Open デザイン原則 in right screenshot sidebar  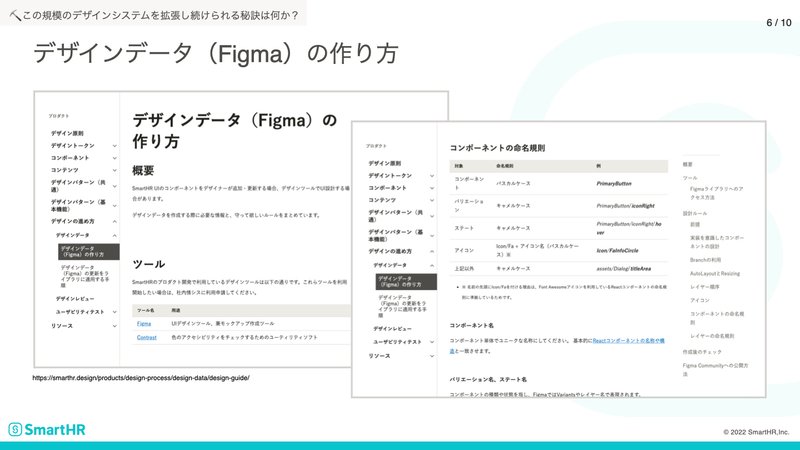tap(385, 163)
